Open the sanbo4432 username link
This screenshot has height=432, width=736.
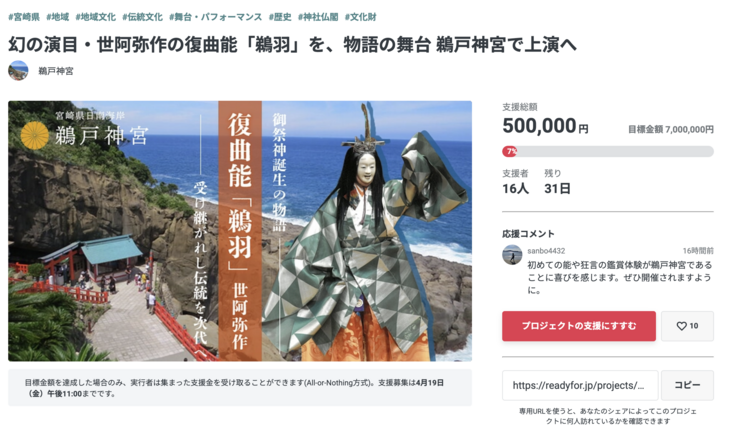(x=546, y=251)
